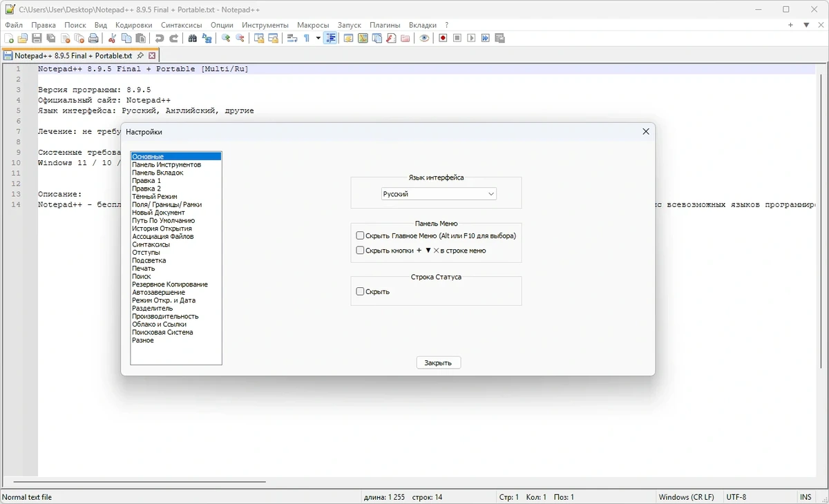Click INS indicator in status bar
Screen dimensions: 829x504
(x=806, y=497)
